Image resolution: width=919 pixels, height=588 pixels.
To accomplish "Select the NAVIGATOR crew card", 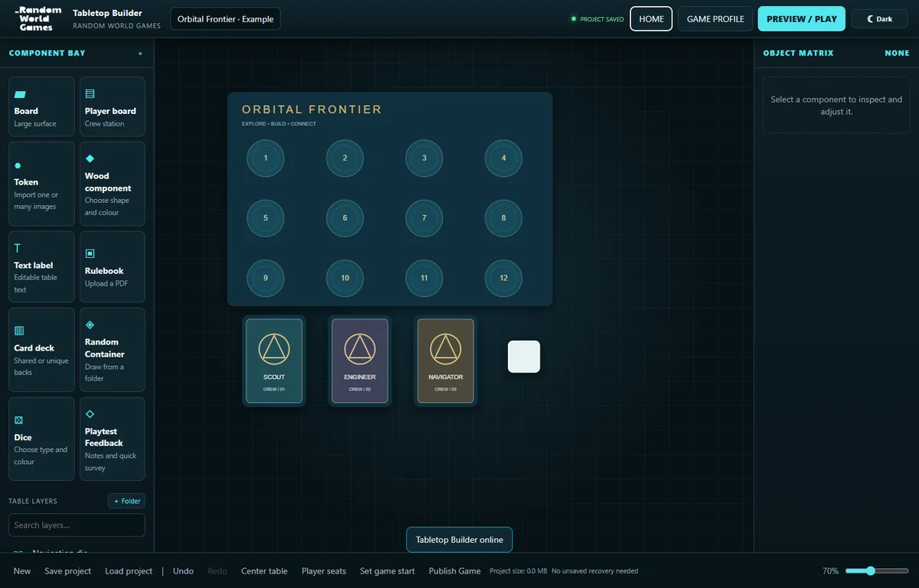I will click(x=446, y=361).
